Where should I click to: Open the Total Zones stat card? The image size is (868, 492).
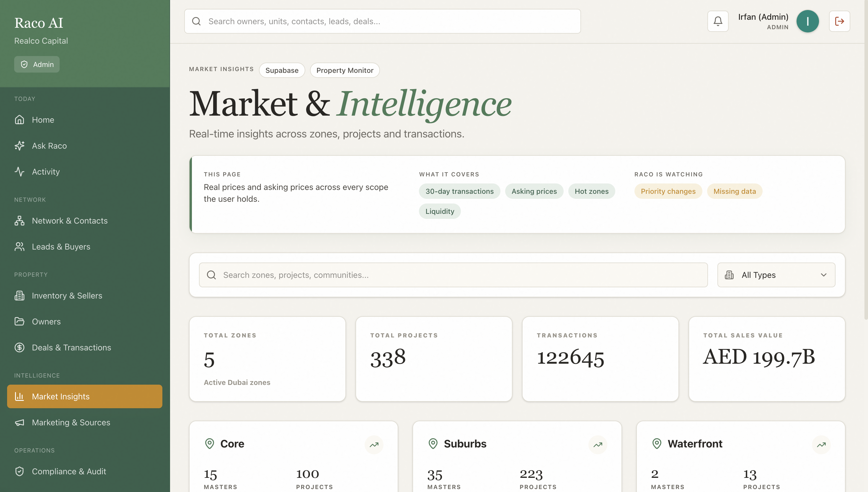point(267,359)
